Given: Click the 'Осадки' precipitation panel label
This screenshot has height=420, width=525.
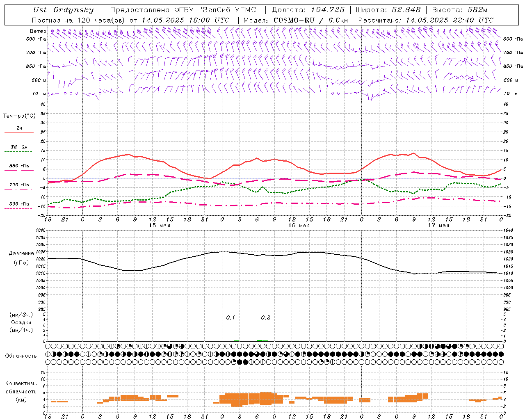Looking at the screenshot, I should (x=21, y=322).
